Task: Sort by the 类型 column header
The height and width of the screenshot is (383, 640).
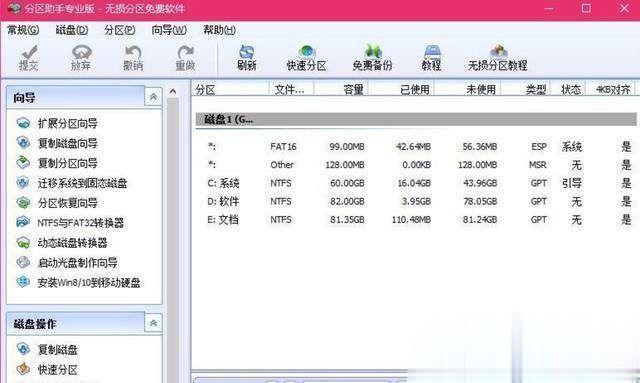Action: (526, 89)
